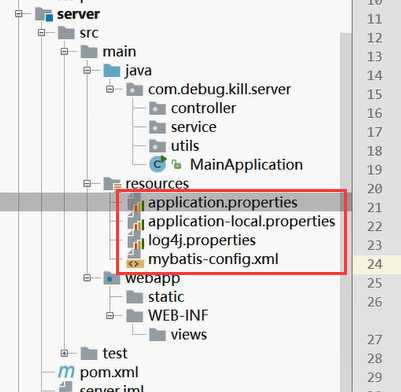Click line number 24 in the gutter

(x=375, y=264)
